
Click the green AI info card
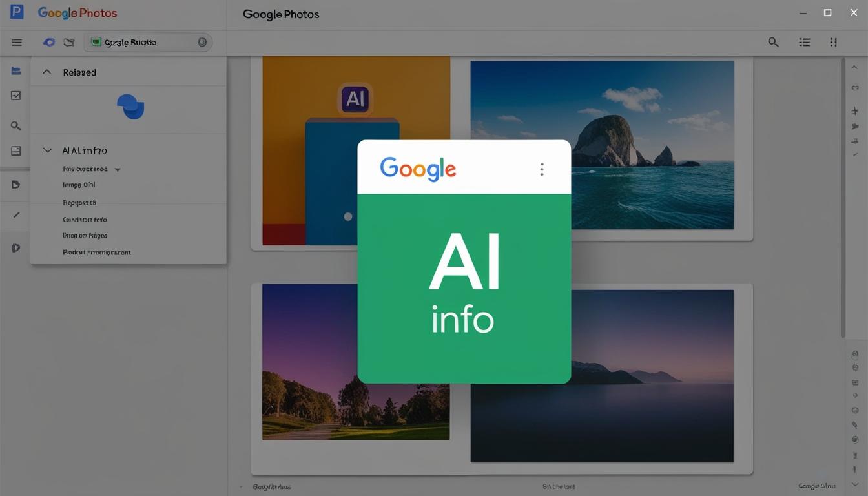pyautogui.click(x=464, y=289)
